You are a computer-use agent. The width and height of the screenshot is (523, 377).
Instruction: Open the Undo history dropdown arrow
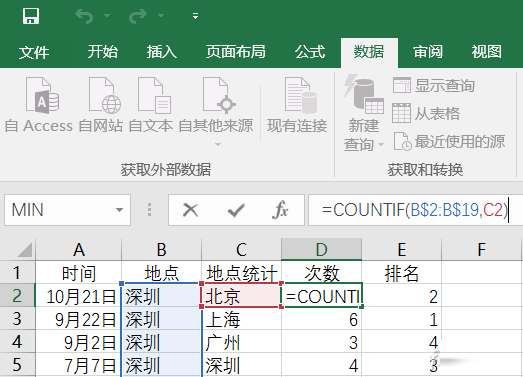point(107,16)
